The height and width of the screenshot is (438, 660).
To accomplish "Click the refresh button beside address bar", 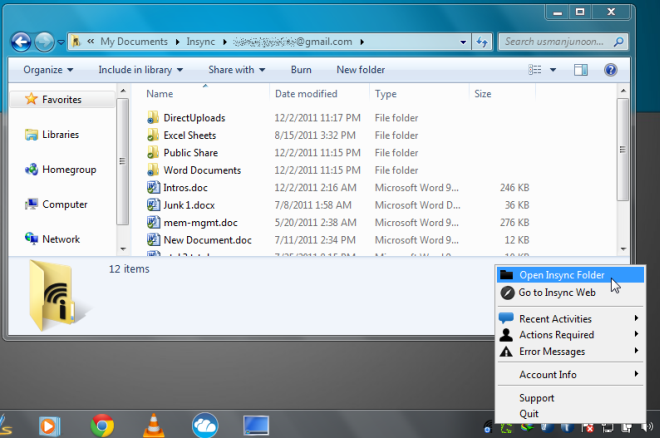I will (x=482, y=42).
